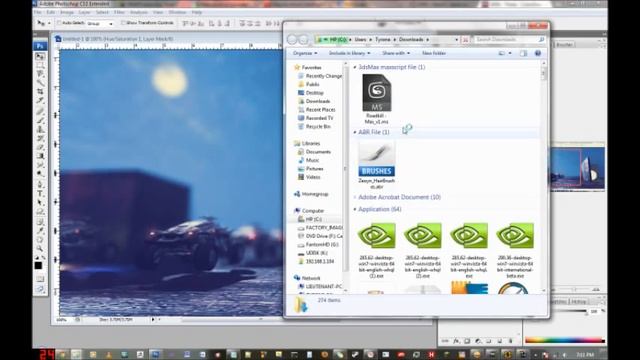Select the Pen tool
640x360 pixels.
tap(40, 185)
